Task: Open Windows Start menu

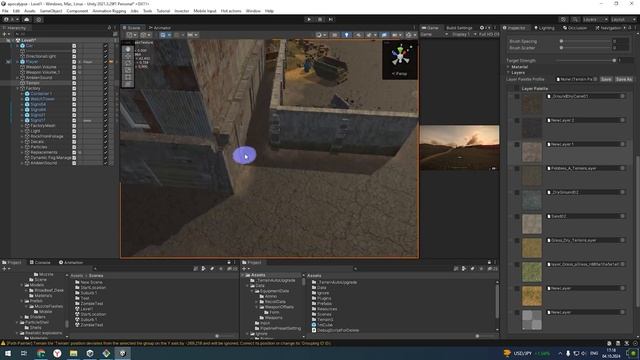Action: (8, 353)
